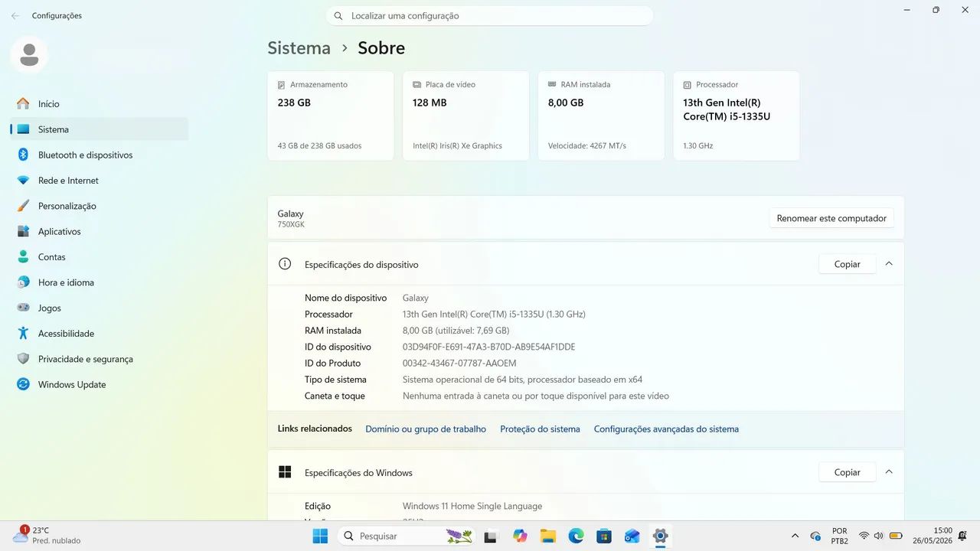Screen dimensions: 980x551
Task: Open Microsoft Store from the taskbar
Action: 604,536
